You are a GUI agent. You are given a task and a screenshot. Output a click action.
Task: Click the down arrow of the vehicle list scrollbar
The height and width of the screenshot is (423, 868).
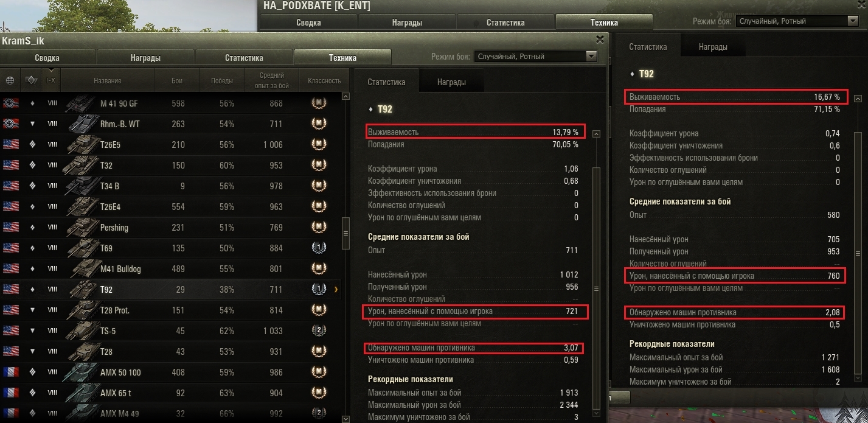[x=345, y=419]
